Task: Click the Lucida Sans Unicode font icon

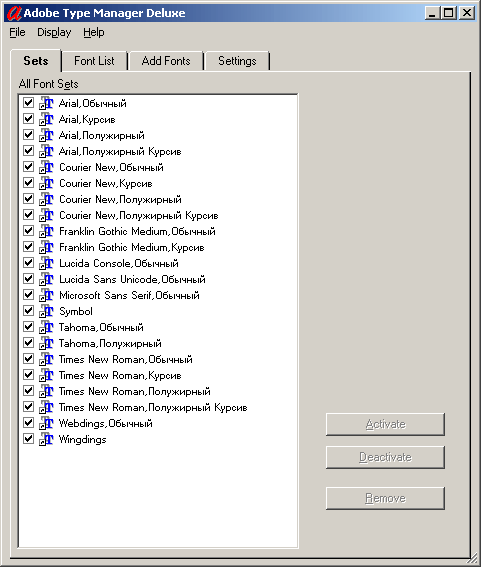Action: (46, 279)
